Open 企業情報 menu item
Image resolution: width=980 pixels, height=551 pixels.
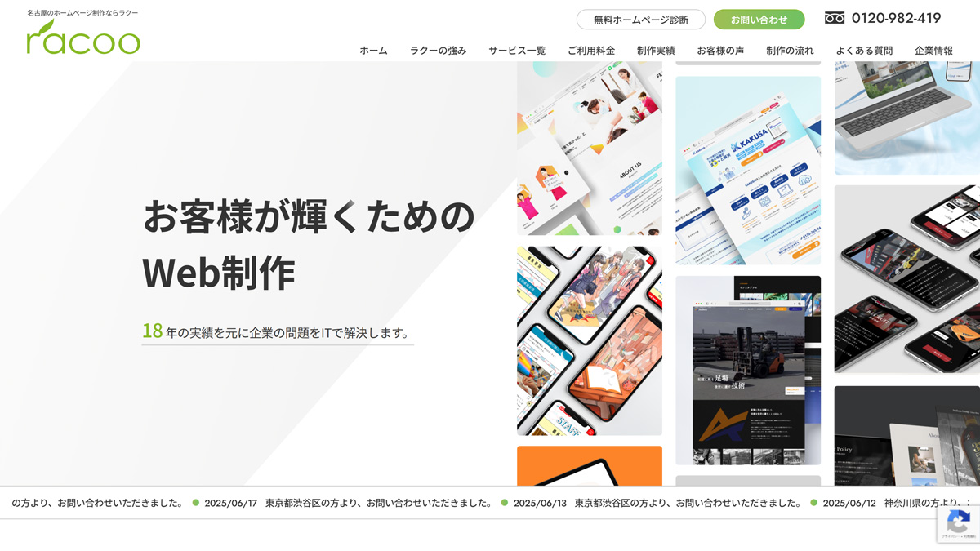(x=933, y=51)
